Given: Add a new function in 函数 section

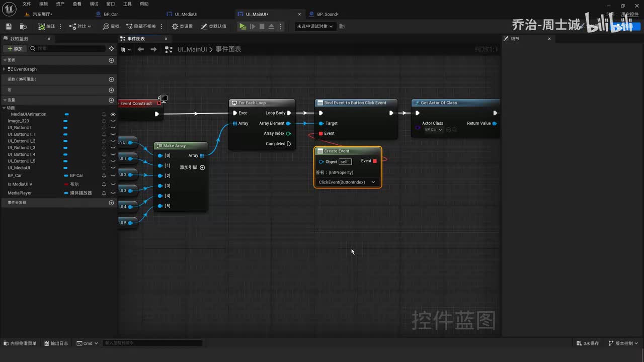Looking at the screenshot, I should pos(111,79).
